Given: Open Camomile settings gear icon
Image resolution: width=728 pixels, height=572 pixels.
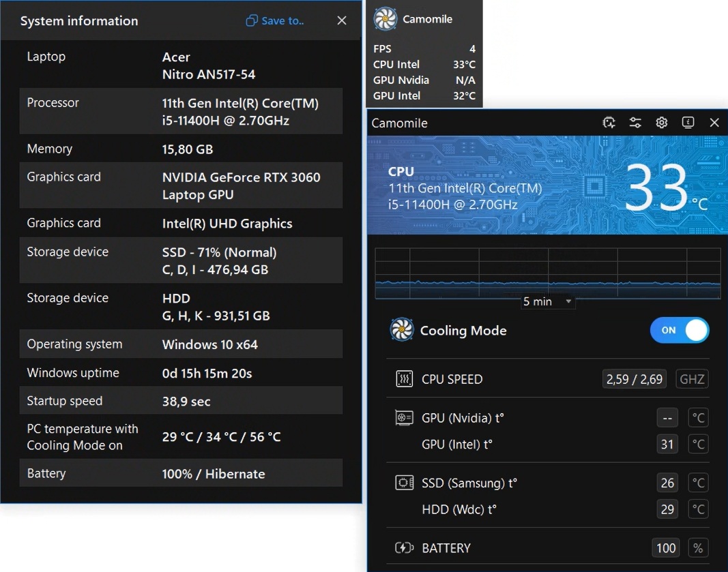Looking at the screenshot, I should coord(661,123).
